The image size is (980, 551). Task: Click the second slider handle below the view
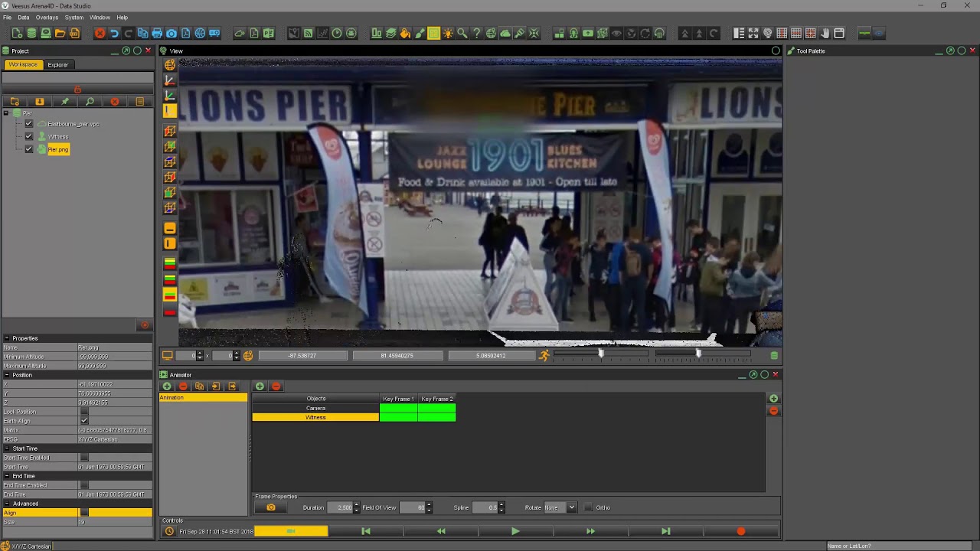pos(698,354)
